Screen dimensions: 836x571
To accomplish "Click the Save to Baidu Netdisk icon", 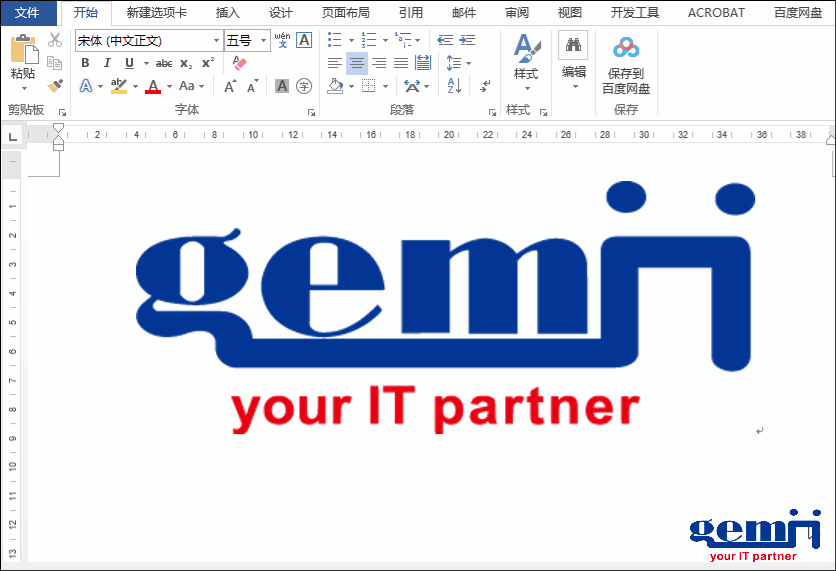I will 626,48.
